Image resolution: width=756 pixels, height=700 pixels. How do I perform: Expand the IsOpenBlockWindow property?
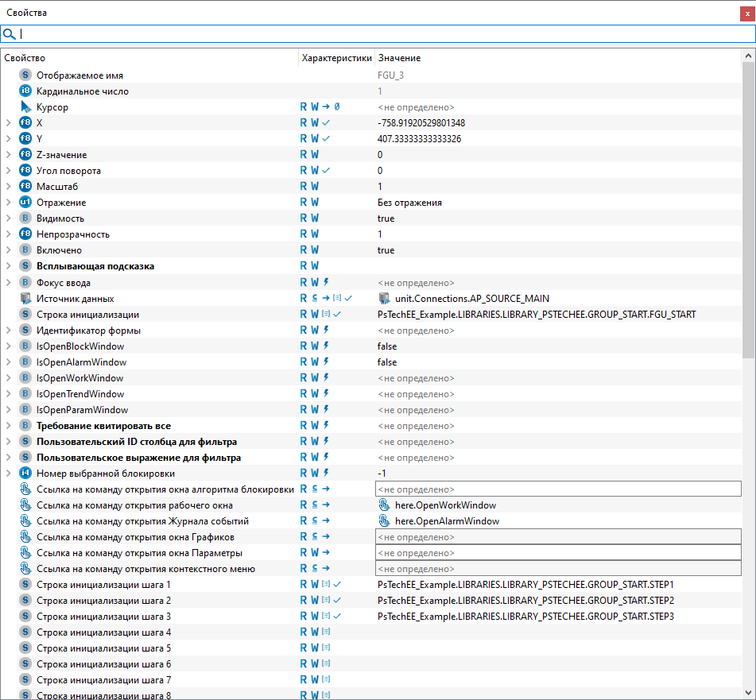(x=8, y=346)
